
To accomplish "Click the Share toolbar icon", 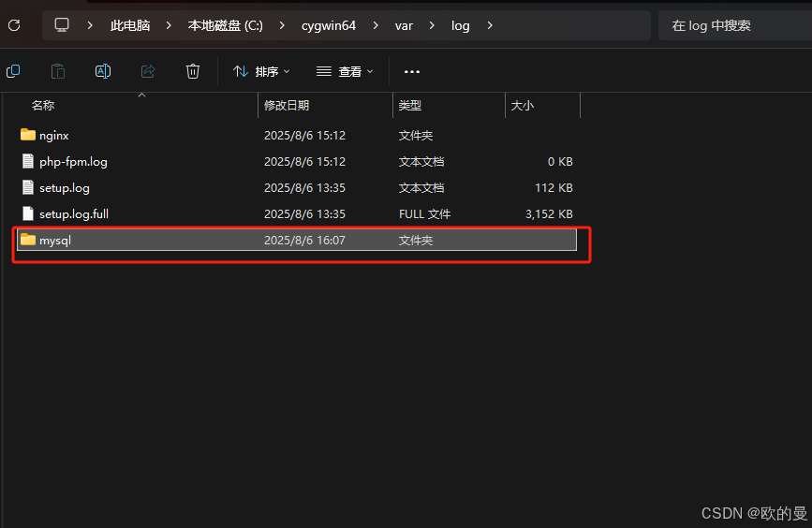I will (148, 71).
